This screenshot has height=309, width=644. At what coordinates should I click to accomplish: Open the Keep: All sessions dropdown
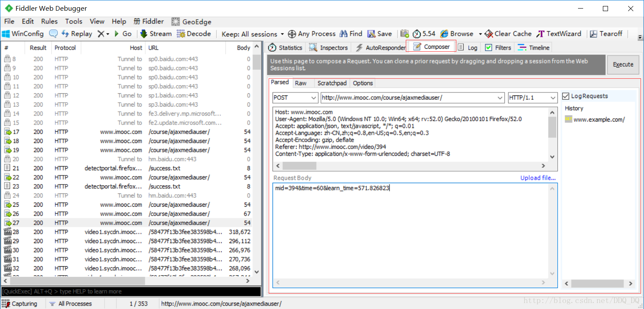pyautogui.click(x=253, y=34)
